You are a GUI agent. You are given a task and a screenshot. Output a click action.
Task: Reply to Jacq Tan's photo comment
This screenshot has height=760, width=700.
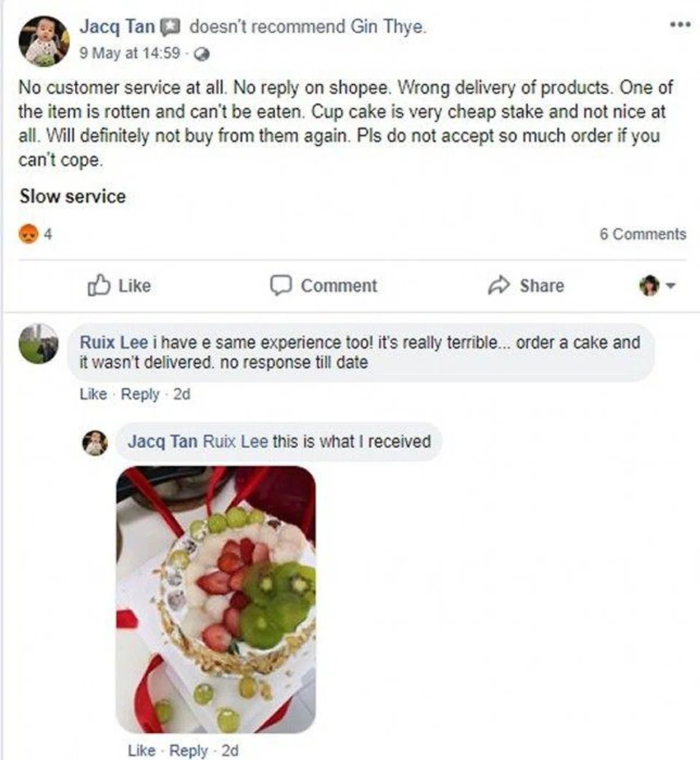[x=188, y=751]
